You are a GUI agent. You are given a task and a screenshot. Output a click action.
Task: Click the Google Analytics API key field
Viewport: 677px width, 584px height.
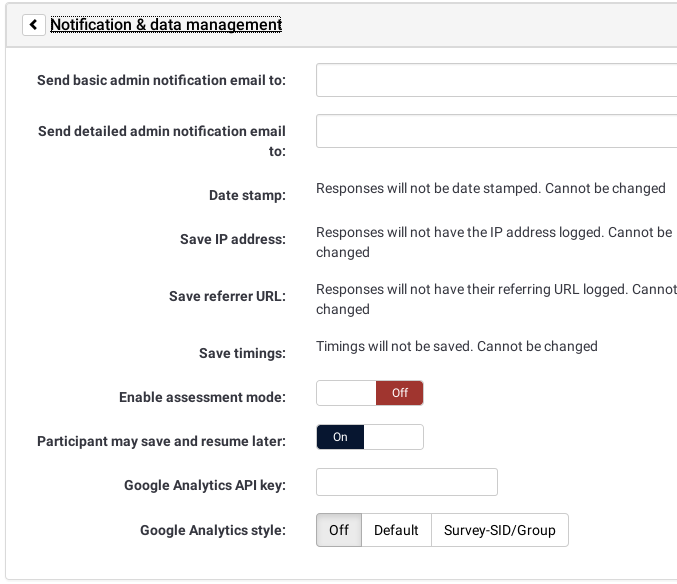click(x=406, y=482)
